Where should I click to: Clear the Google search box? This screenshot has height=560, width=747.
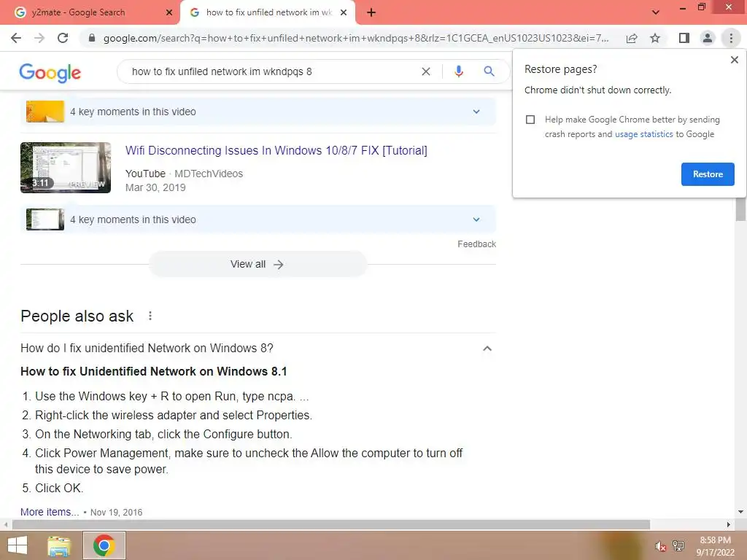pyautogui.click(x=426, y=71)
